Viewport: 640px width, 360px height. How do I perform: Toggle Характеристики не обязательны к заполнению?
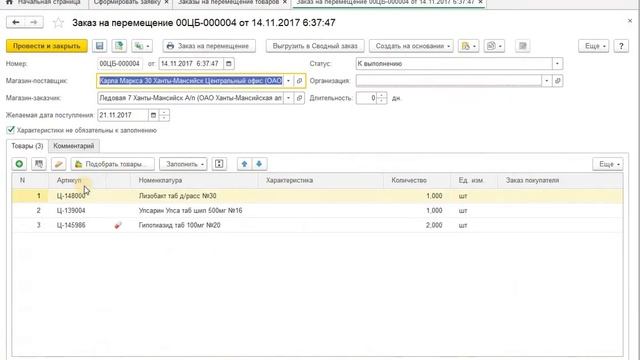(x=11, y=130)
